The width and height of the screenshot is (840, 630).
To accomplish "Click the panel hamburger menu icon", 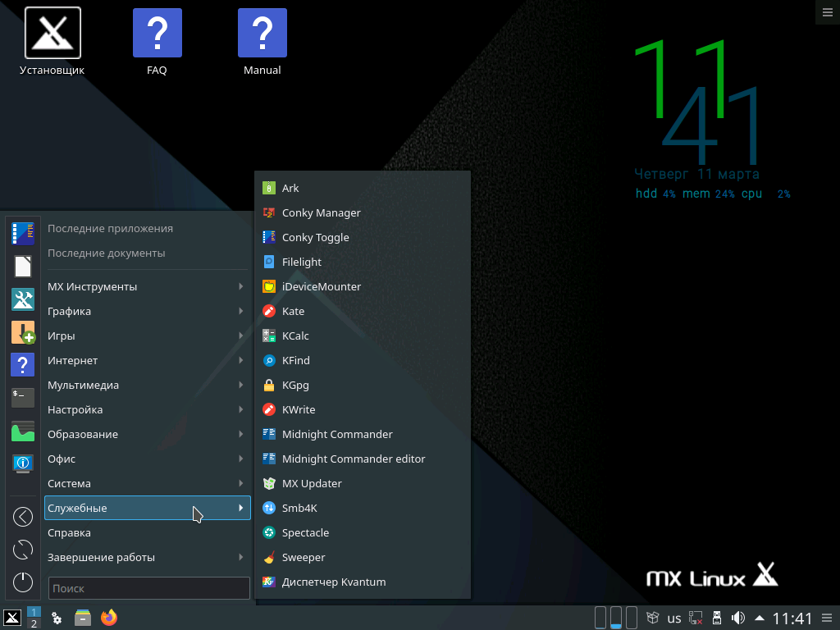I will pos(827,619).
